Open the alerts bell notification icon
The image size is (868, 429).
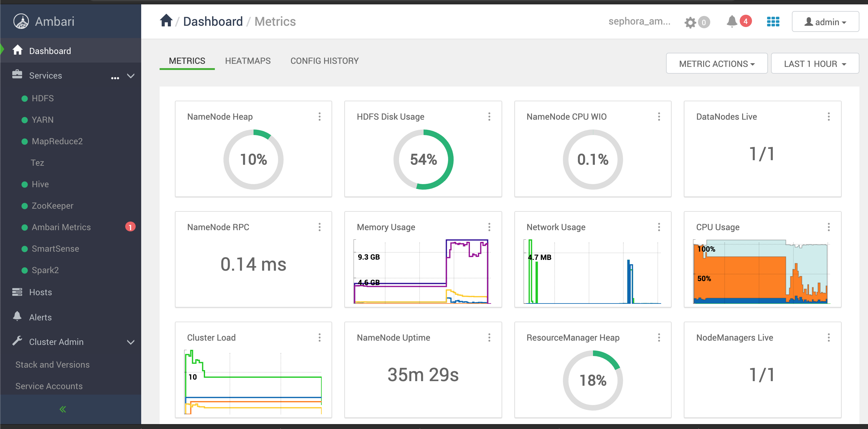click(x=731, y=21)
